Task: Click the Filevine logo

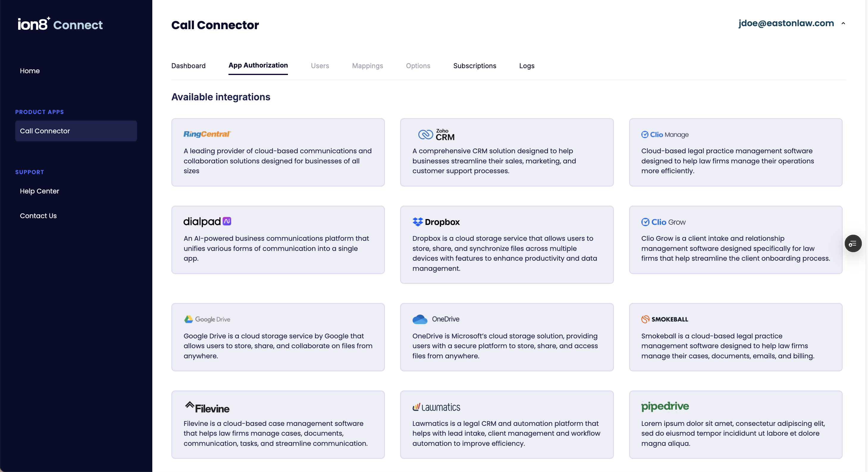Action: click(207, 408)
